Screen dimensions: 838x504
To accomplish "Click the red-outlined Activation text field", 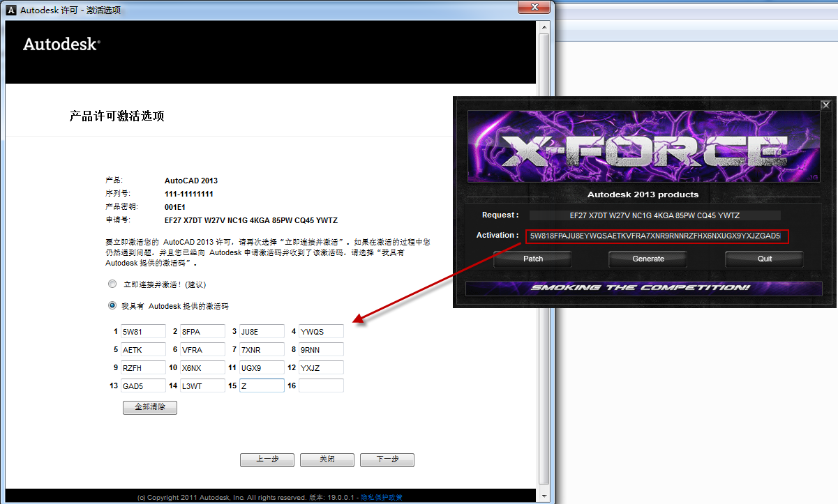I will 657,236.
